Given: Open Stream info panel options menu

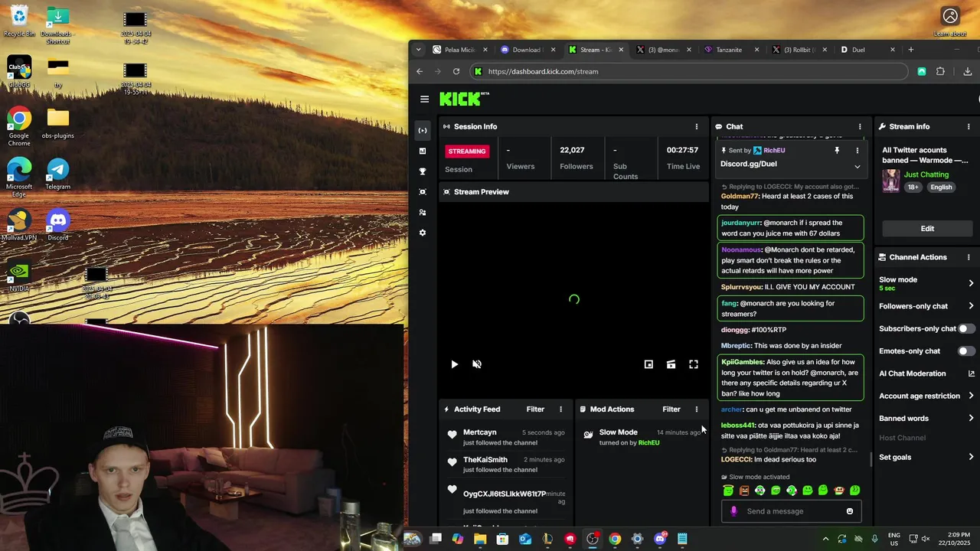Looking at the screenshot, I should [969, 126].
